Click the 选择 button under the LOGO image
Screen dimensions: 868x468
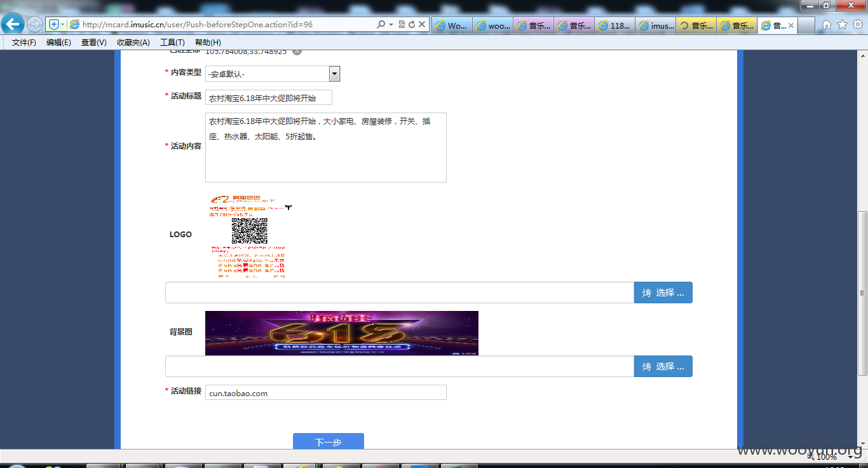663,292
